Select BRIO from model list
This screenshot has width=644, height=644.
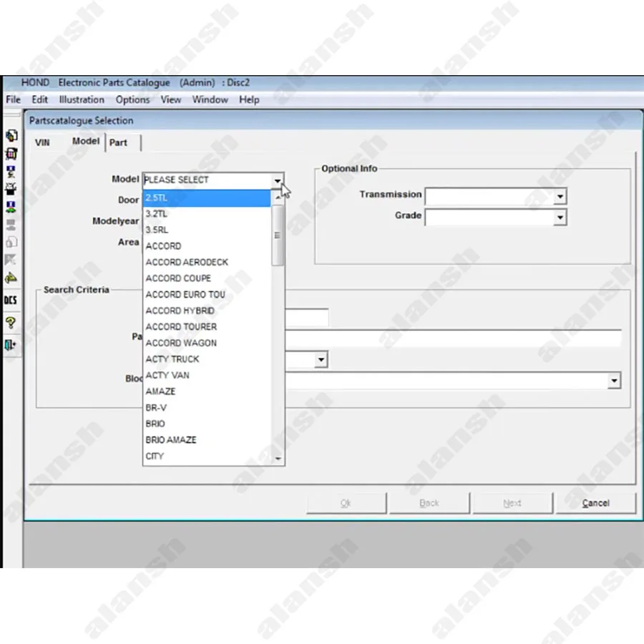tap(207, 424)
